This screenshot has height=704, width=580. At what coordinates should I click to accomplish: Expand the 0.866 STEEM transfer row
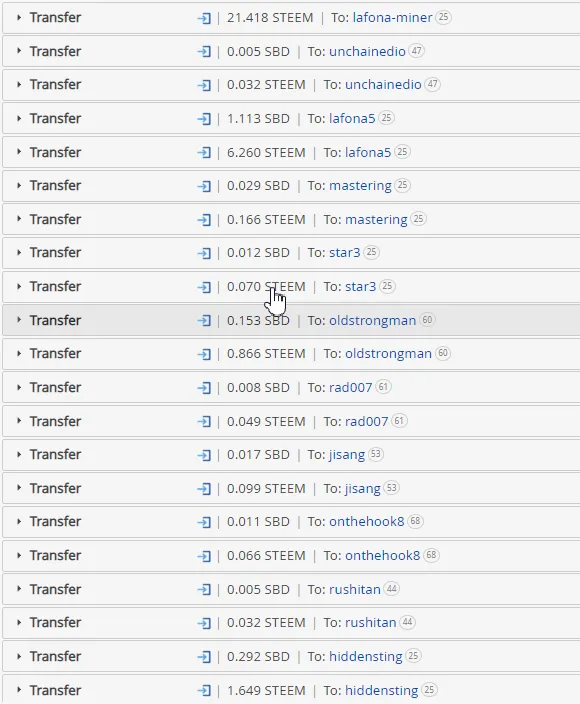(x=19, y=354)
